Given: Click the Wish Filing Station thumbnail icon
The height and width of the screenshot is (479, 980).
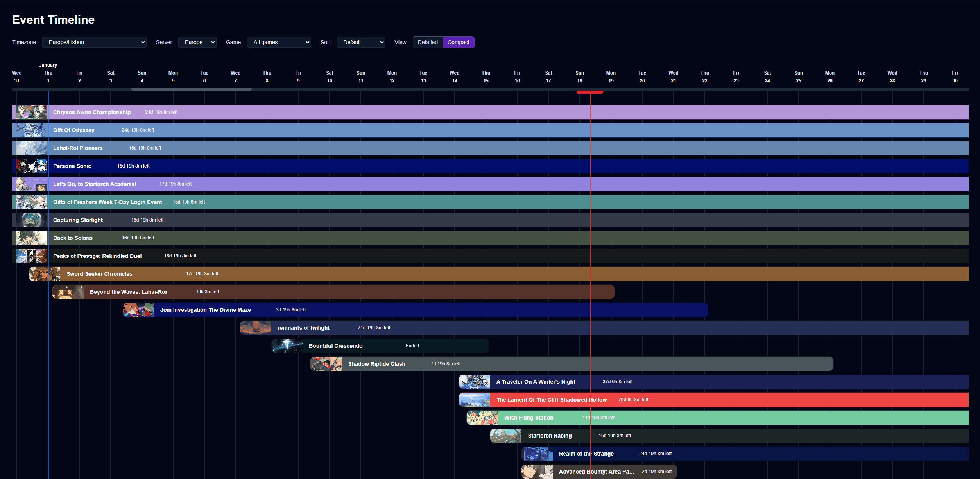Looking at the screenshot, I should tap(482, 418).
